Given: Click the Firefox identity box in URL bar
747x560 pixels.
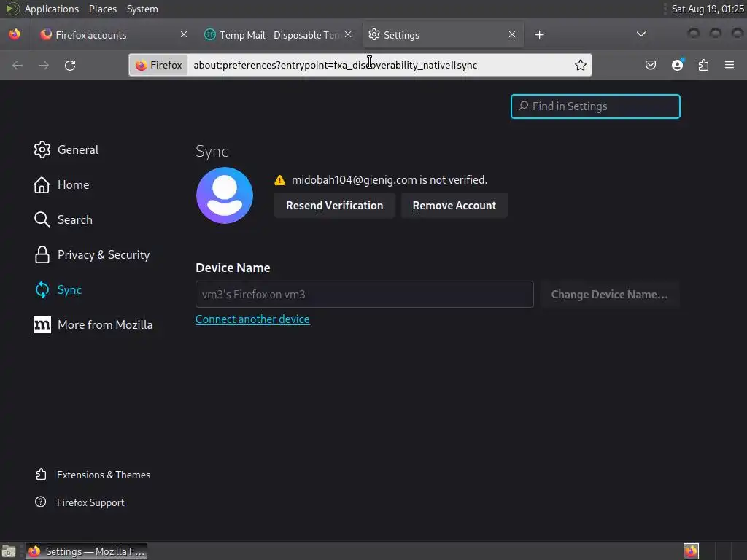Looking at the screenshot, I should click(x=158, y=65).
